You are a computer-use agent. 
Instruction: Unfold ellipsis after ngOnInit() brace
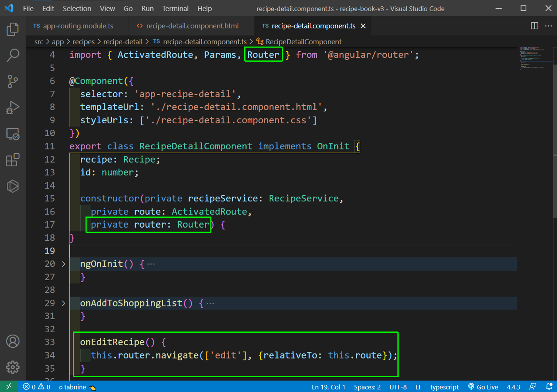coord(151,264)
